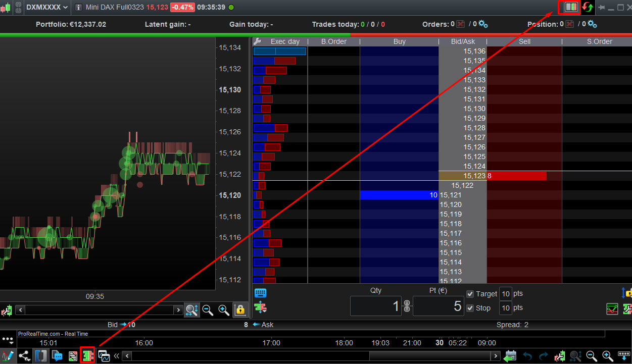Click chart scrollbar right arrow
Viewport: 632px width, 364px height.
178,310
